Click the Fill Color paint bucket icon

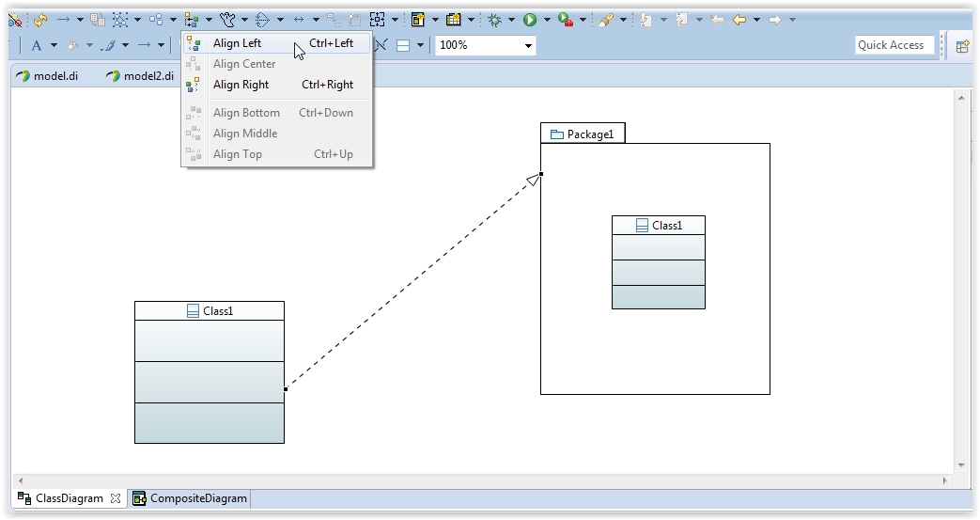point(72,45)
